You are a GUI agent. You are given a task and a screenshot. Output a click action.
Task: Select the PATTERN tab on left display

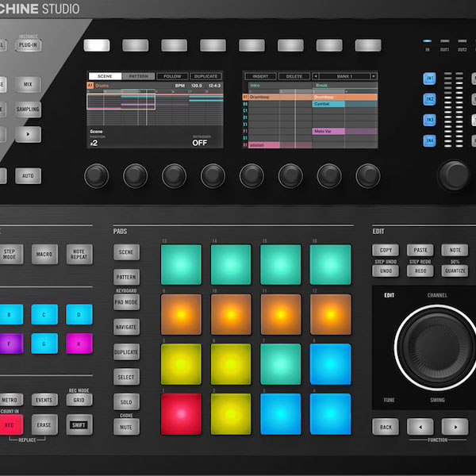(138, 76)
